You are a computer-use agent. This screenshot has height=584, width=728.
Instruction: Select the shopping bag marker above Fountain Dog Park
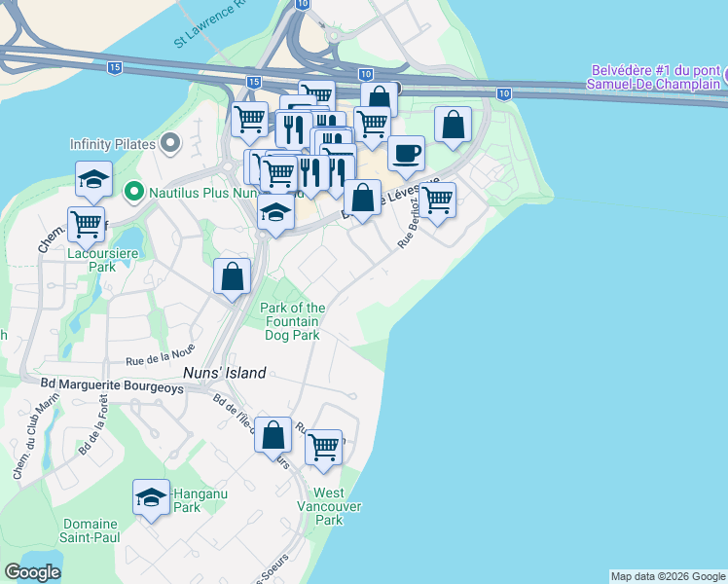pyautogui.click(x=233, y=277)
